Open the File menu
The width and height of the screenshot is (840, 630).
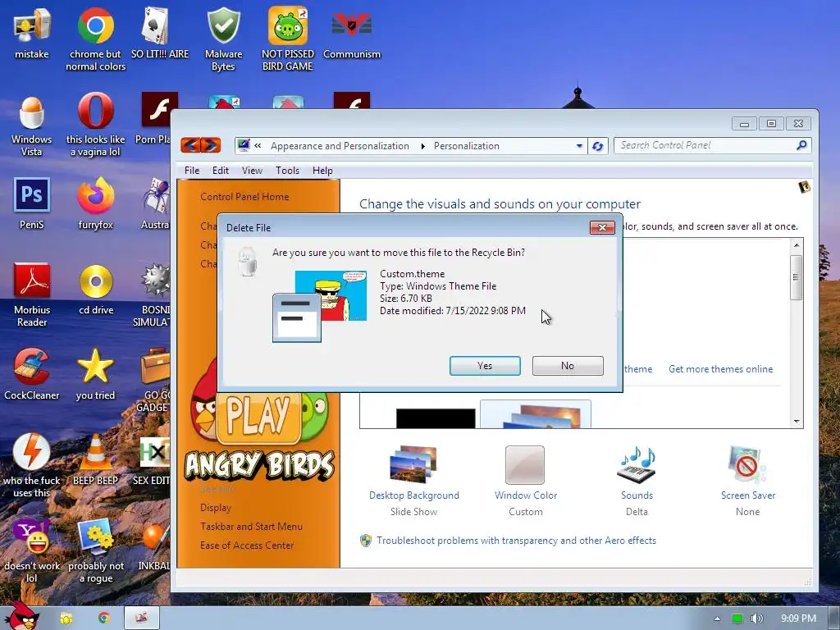pyautogui.click(x=192, y=171)
